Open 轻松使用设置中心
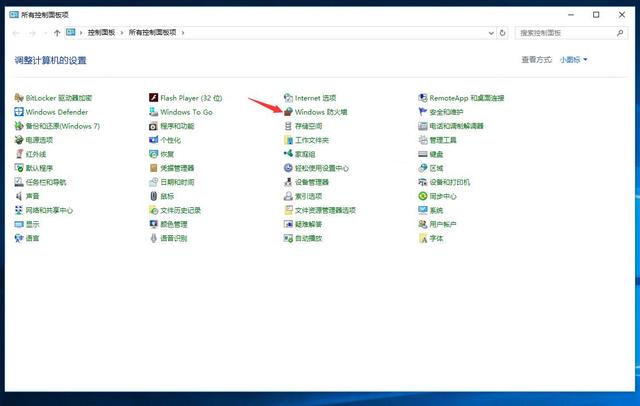Image resolution: width=640 pixels, height=406 pixels. pyautogui.click(x=316, y=168)
